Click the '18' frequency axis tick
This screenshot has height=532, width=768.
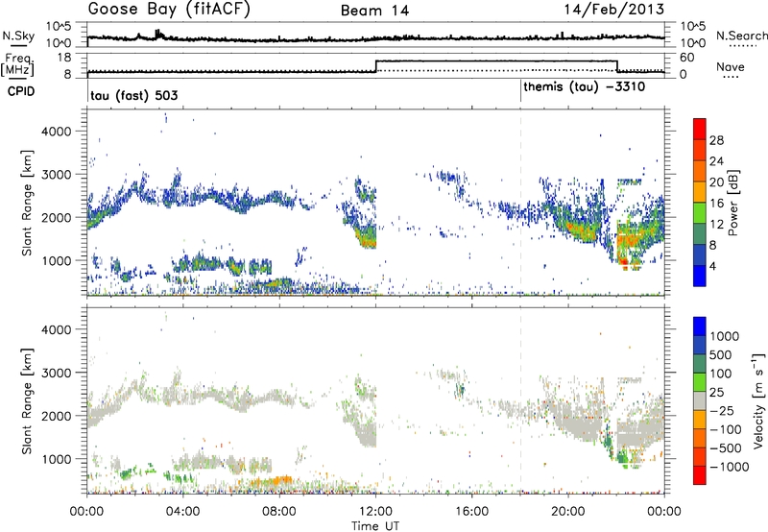click(65, 58)
